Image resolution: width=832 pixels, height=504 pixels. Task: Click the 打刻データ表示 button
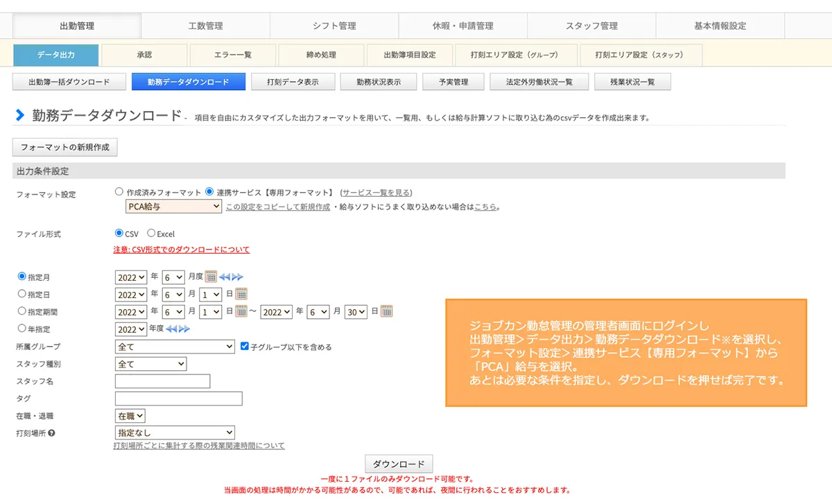(293, 82)
